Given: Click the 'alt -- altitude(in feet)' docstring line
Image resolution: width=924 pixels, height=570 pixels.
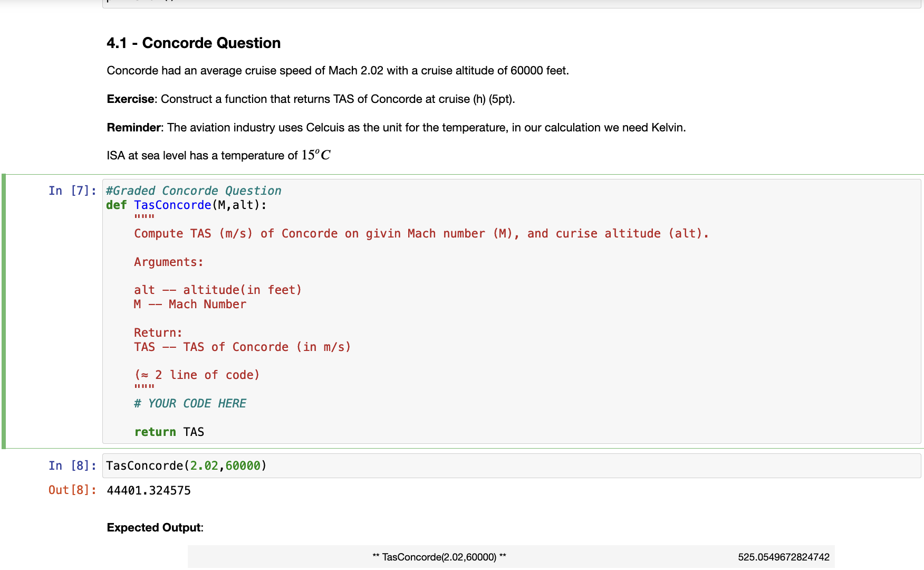Looking at the screenshot, I should 218,289.
